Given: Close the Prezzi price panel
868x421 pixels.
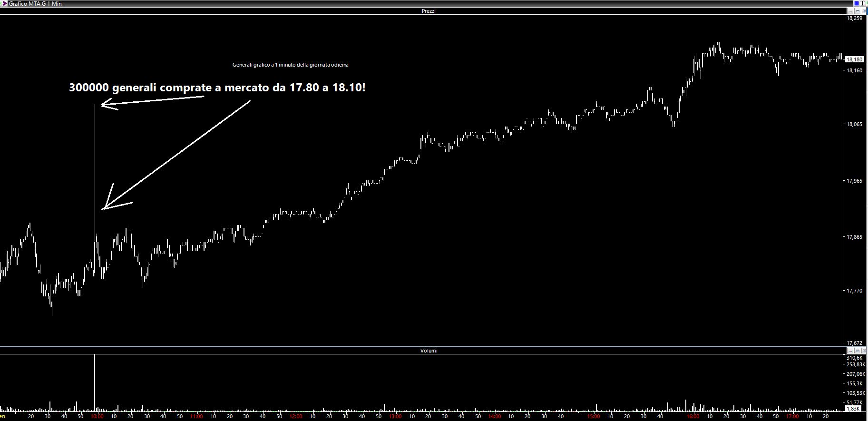Looking at the screenshot, I should 865,11.
